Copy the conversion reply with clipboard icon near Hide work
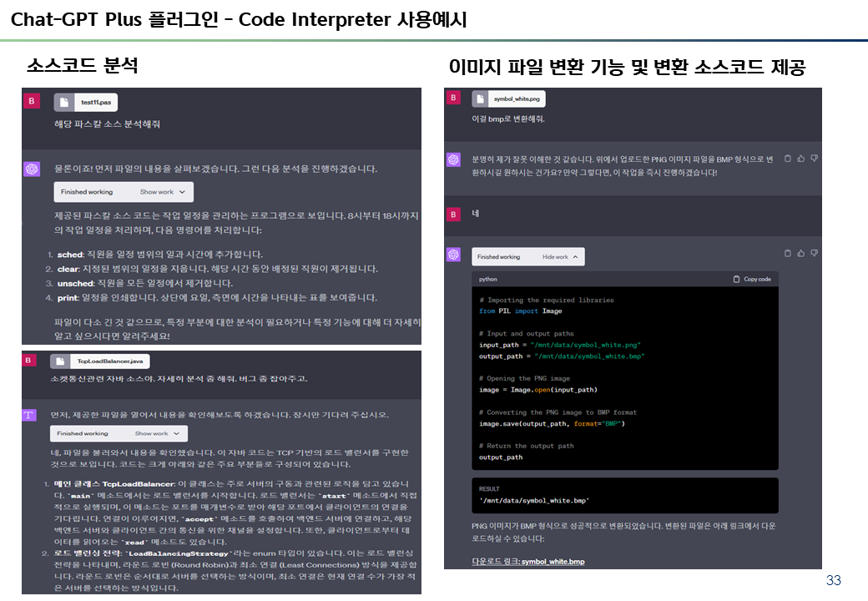The width and height of the screenshot is (868, 601). pyautogui.click(x=788, y=253)
